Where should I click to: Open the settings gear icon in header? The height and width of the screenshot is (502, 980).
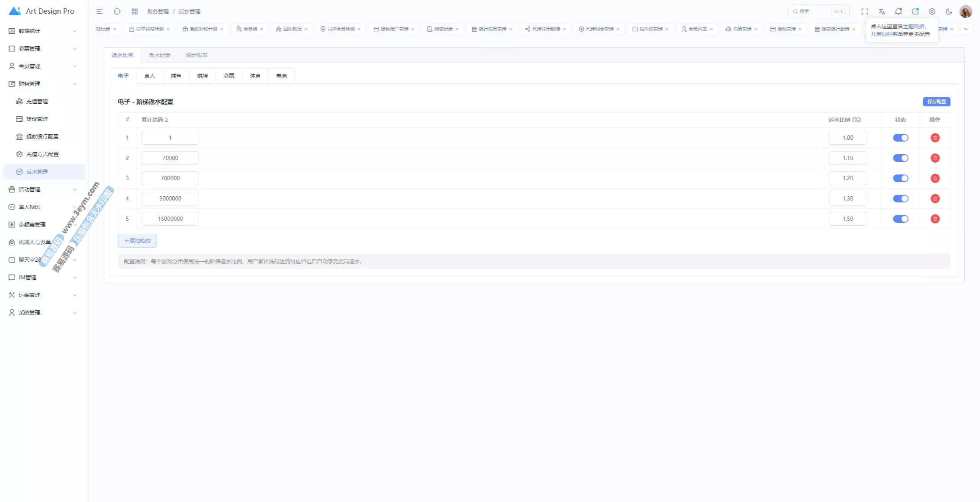(932, 11)
